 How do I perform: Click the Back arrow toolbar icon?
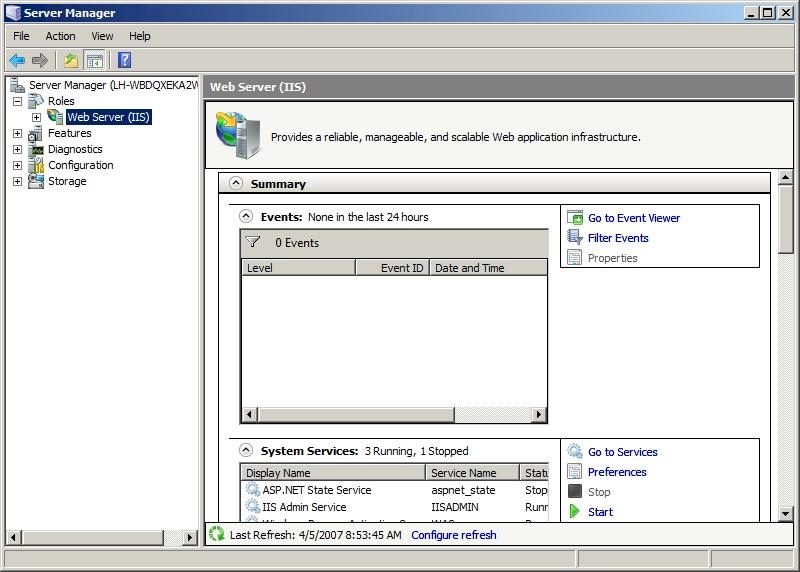(17, 60)
